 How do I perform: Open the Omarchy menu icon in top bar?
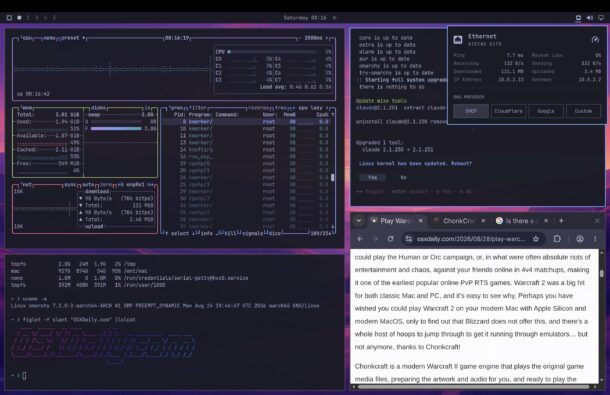click(9, 18)
